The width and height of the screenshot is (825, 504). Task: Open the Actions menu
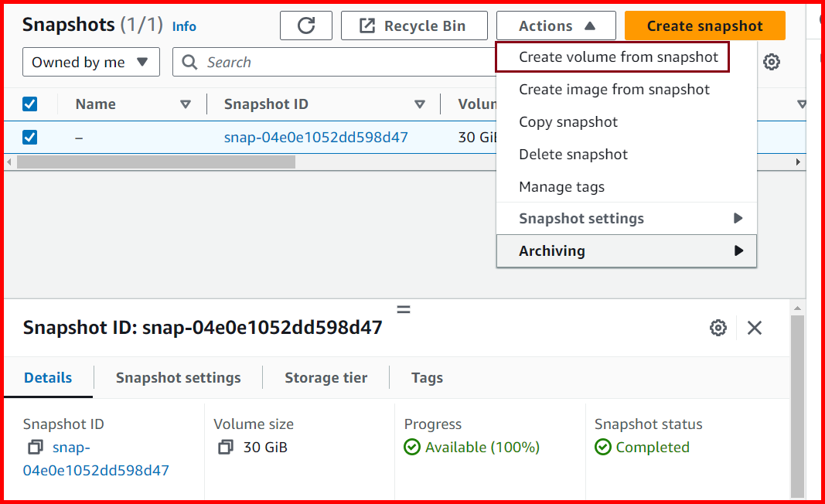tap(555, 26)
